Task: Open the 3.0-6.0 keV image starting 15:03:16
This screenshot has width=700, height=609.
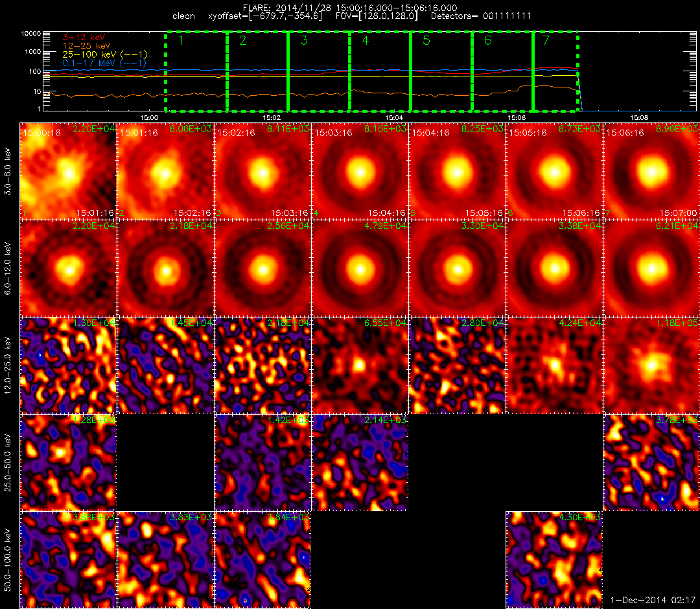Action: 360,171
